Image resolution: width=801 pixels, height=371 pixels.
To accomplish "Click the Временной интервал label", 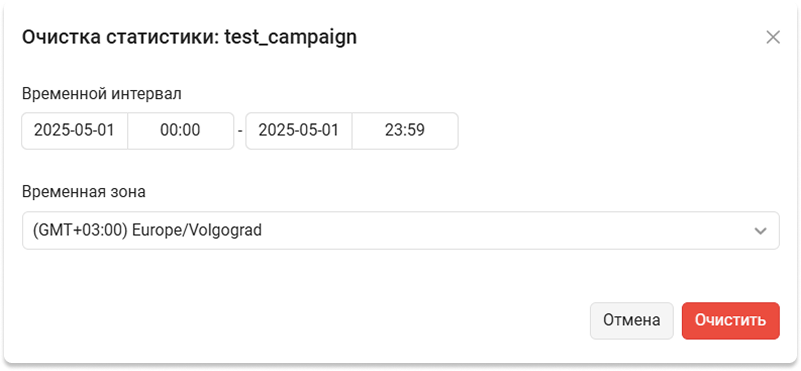I will [102, 94].
